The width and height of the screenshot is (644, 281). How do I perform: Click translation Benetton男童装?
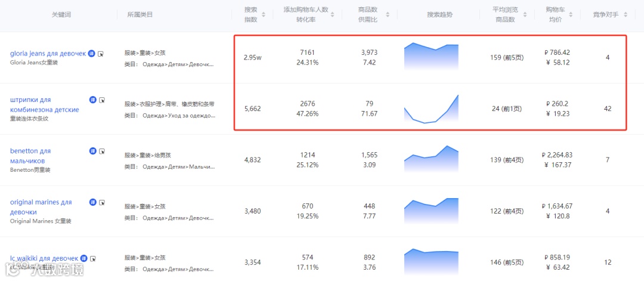30,169
